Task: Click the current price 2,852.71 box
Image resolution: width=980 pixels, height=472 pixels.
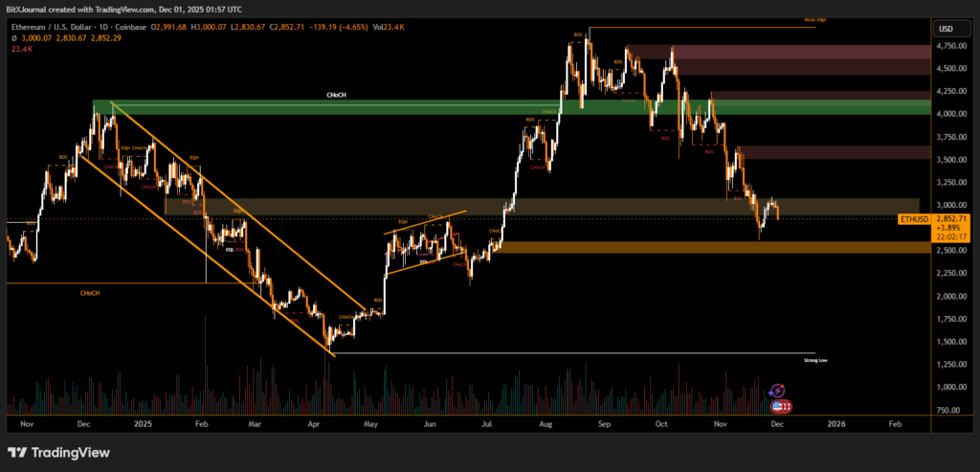Action: (948, 219)
